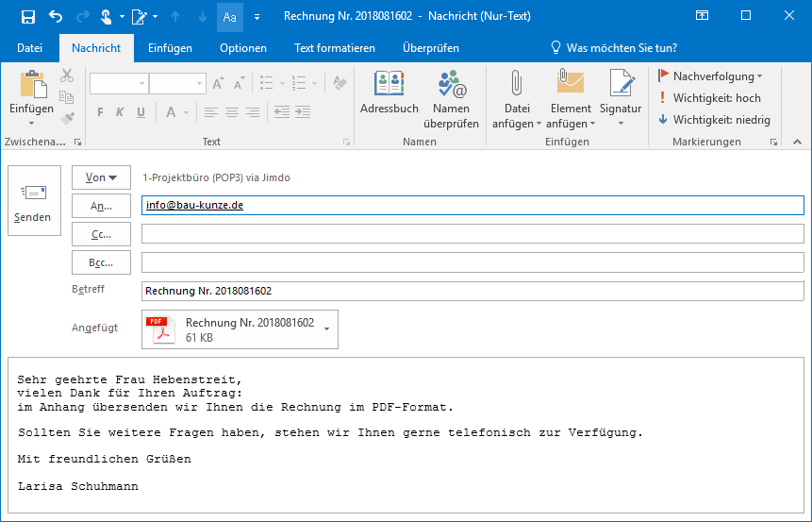Click the Bcc... button
The width and height of the screenshot is (812, 522).
[x=101, y=262]
